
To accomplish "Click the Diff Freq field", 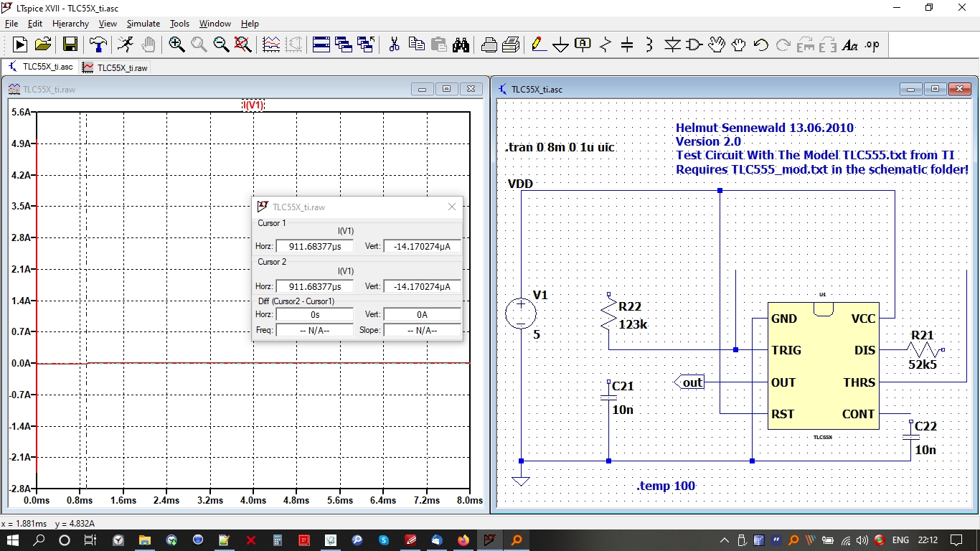I will point(314,330).
